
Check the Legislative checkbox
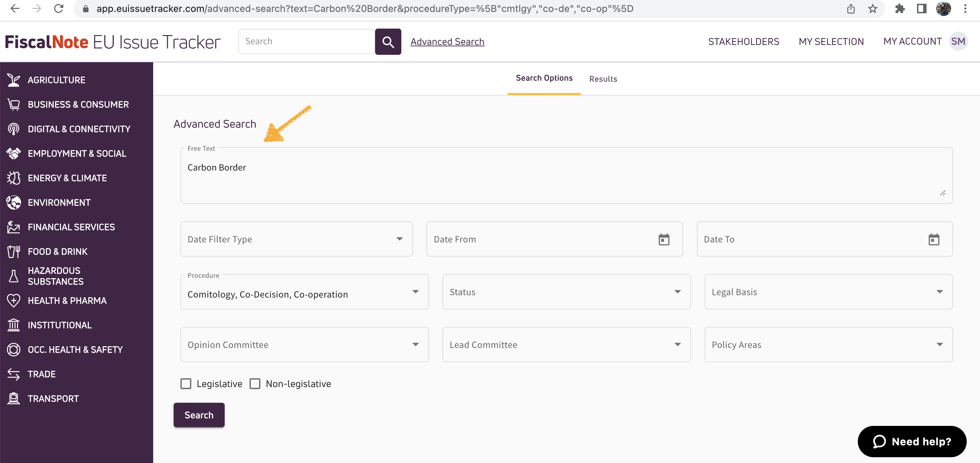click(186, 383)
